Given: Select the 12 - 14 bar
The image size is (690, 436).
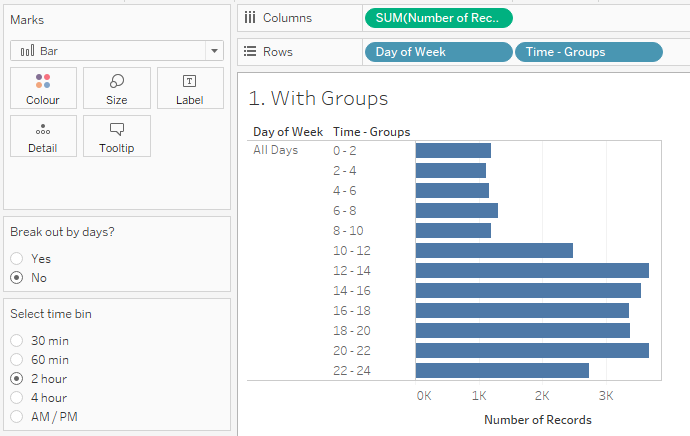Looking at the screenshot, I should click(x=532, y=270).
